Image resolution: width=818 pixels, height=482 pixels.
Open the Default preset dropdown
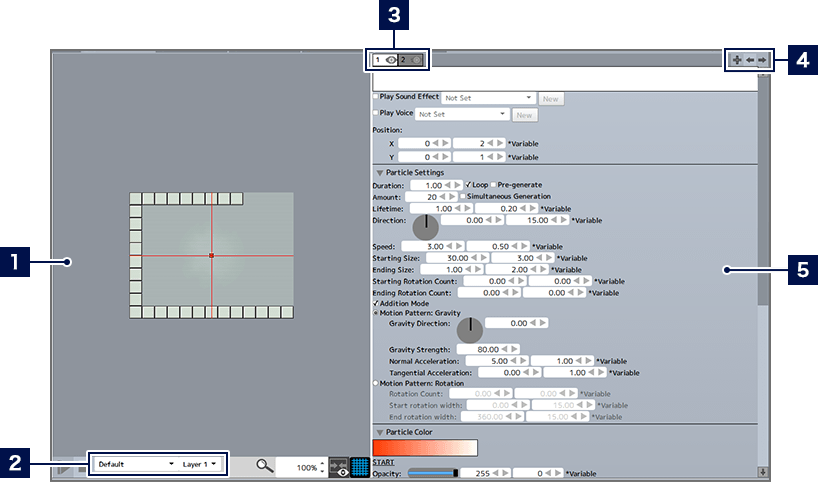pyautogui.click(x=135, y=465)
